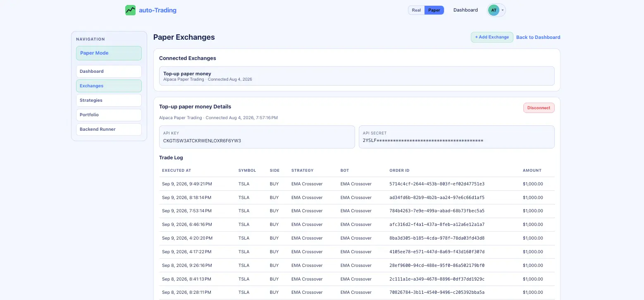
Task: Select order ID 28ef9600-94cd-488e-95f0-86a502179bf0
Action: click(x=437, y=265)
